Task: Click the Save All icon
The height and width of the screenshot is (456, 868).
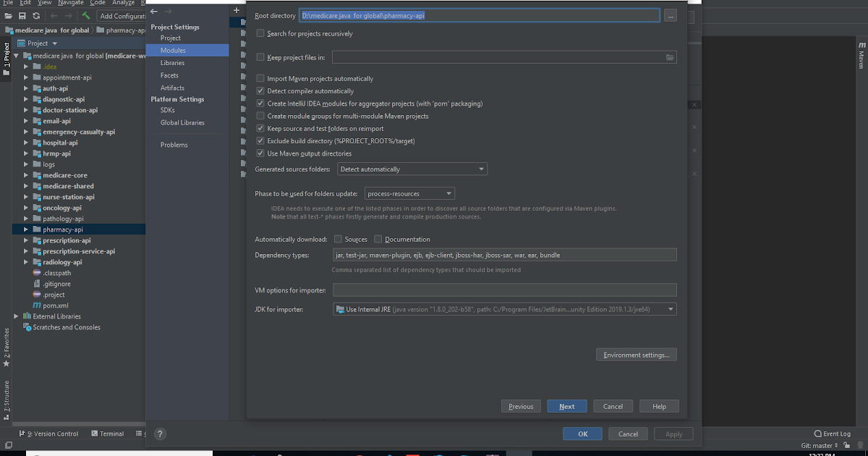Action: tap(22, 15)
